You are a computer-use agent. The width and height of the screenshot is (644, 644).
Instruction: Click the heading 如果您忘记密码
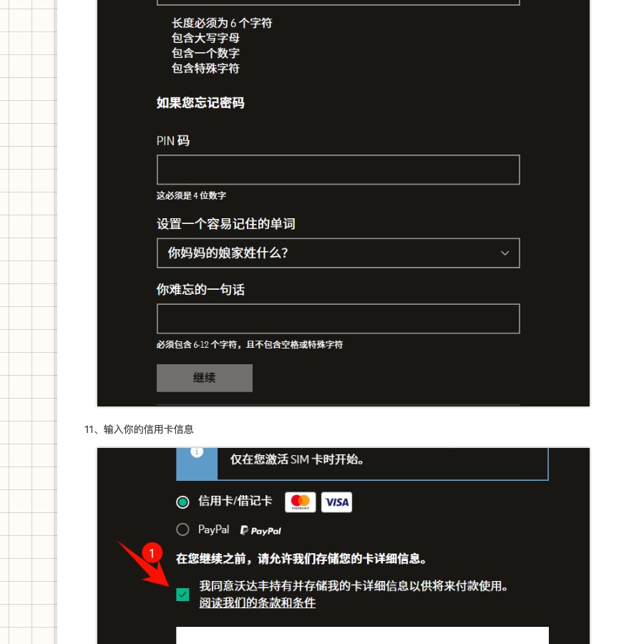click(200, 102)
